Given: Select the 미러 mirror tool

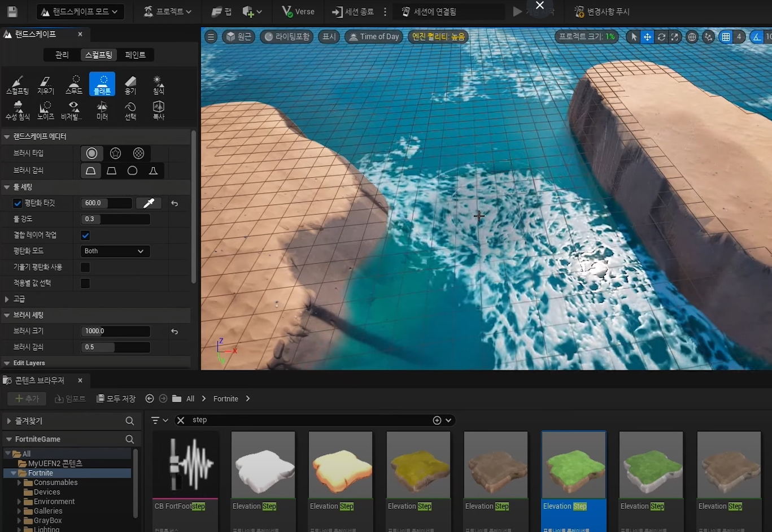Looking at the screenshot, I should tap(102, 110).
